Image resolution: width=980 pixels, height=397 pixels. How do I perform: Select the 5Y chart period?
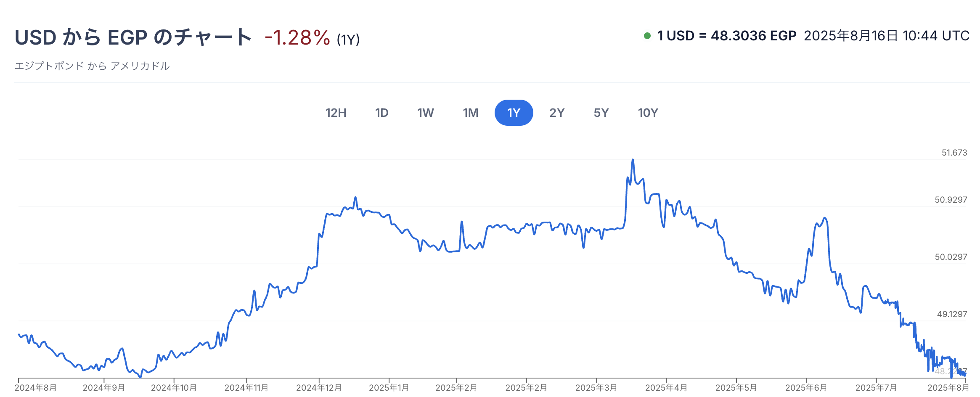click(x=601, y=113)
